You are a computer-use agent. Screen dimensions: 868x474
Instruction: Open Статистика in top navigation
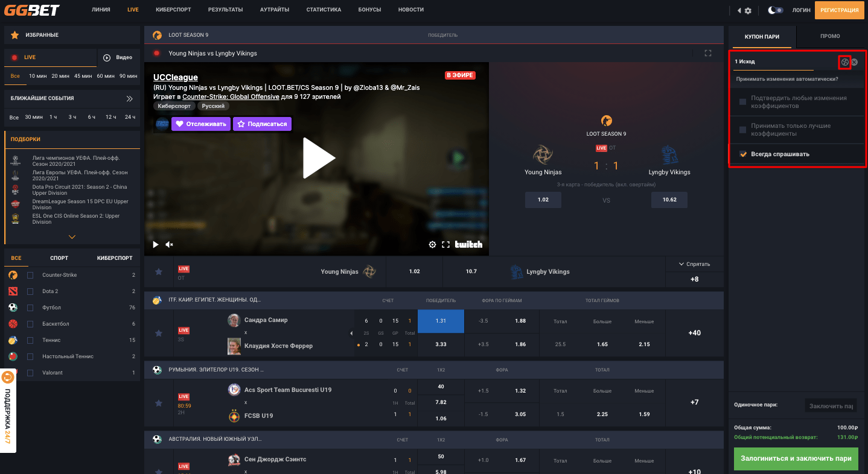[x=324, y=10]
